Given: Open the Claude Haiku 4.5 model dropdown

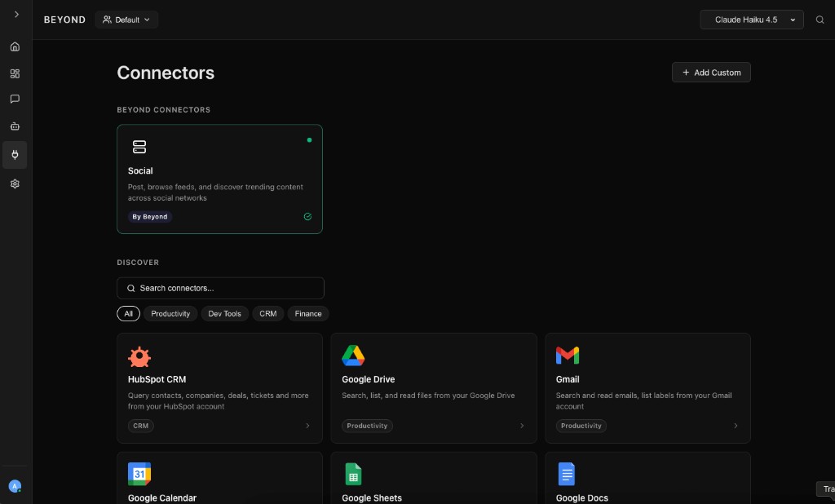Looking at the screenshot, I should 751,20.
